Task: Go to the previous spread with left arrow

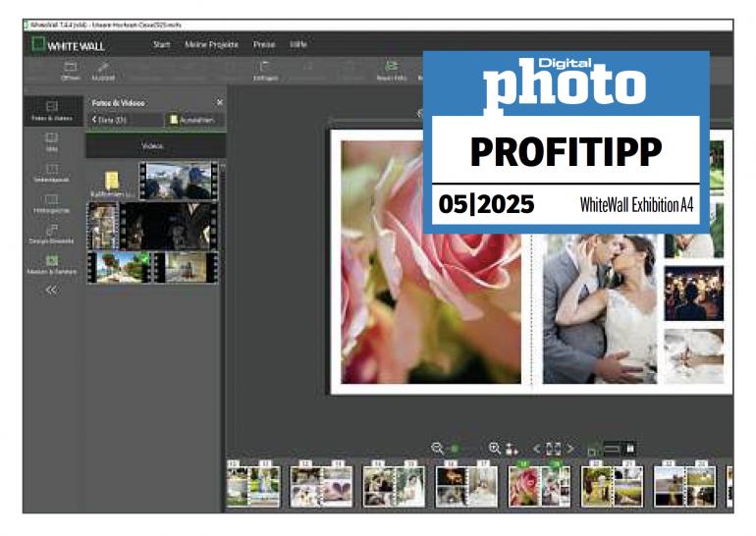Action: point(537,449)
